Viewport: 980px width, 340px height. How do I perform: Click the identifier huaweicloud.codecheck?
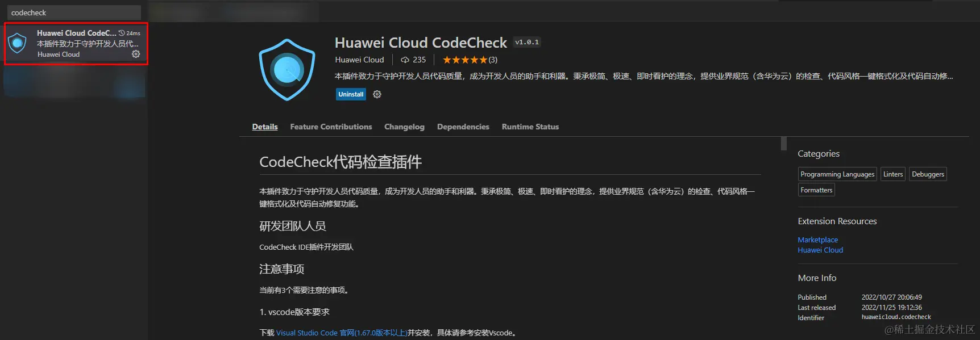coord(896,317)
